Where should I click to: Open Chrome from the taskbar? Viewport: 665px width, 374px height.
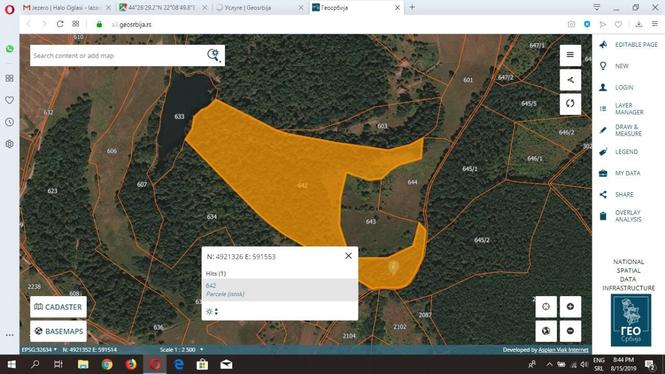pyautogui.click(x=107, y=365)
